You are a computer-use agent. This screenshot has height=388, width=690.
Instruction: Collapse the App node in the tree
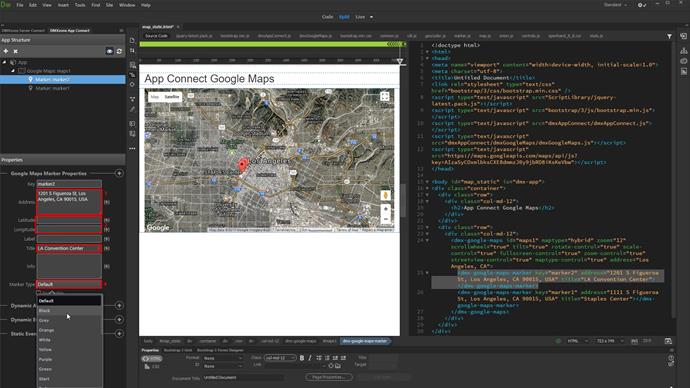point(4,62)
